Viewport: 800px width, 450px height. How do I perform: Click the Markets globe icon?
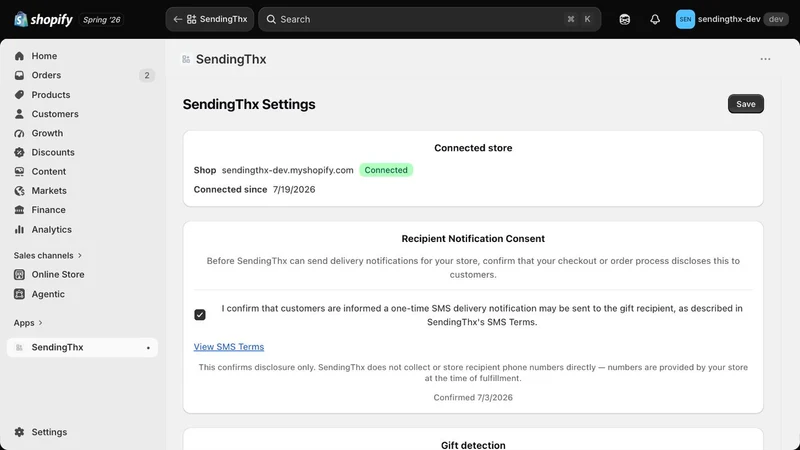(19, 191)
